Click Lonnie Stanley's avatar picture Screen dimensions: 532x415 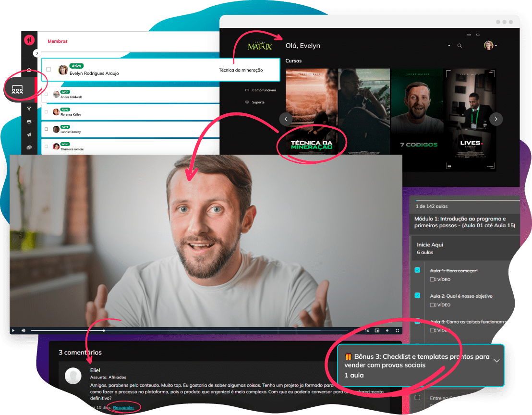(56, 129)
